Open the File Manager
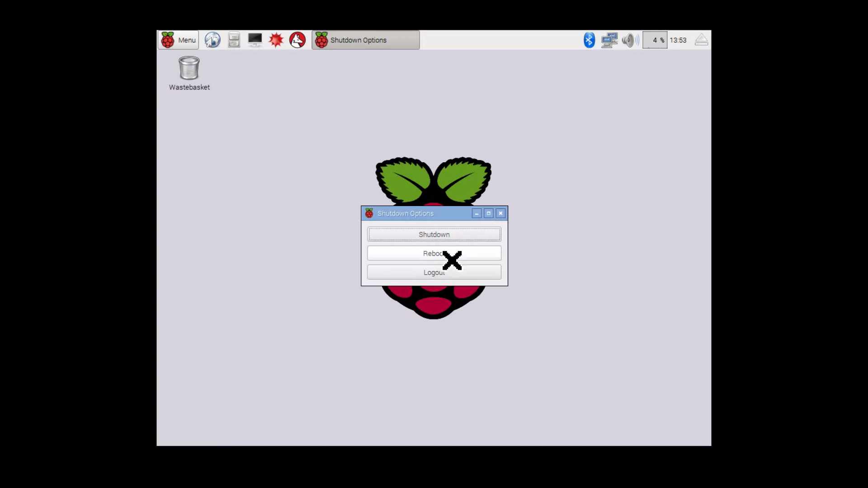Image resolution: width=868 pixels, height=488 pixels. [x=234, y=40]
